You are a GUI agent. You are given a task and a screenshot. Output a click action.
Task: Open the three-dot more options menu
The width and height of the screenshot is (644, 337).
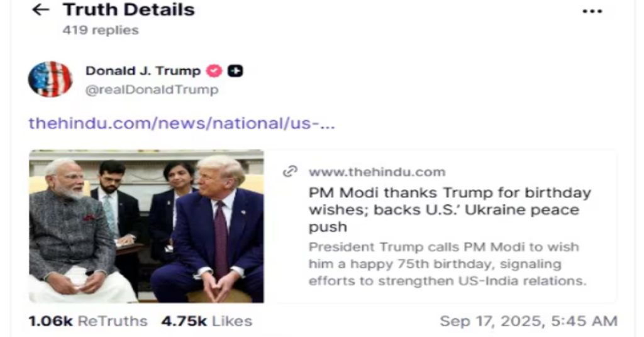(592, 11)
